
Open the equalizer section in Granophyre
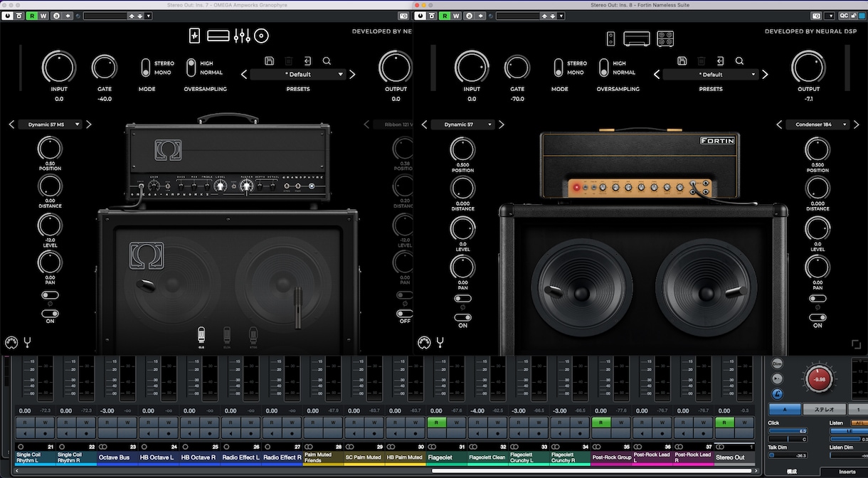click(x=242, y=36)
